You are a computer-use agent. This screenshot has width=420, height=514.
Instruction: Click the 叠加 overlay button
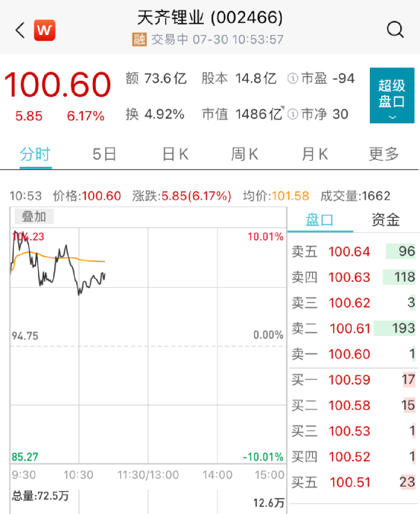pos(33,217)
